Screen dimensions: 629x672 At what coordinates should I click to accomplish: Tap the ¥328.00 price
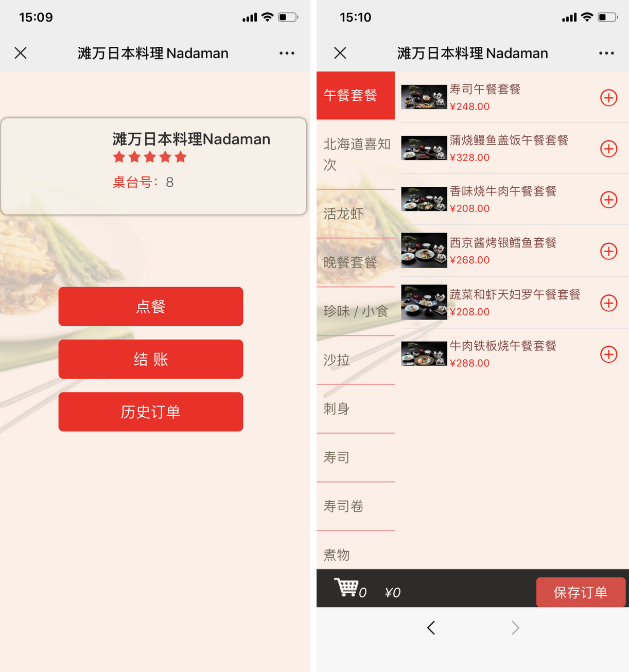click(x=469, y=157)
